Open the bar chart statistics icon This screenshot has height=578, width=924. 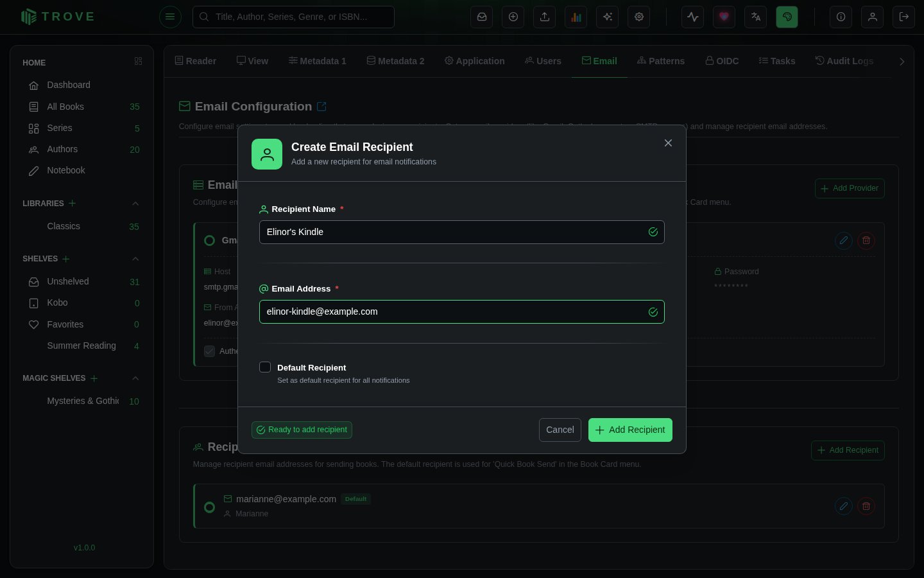coord(576,17)
